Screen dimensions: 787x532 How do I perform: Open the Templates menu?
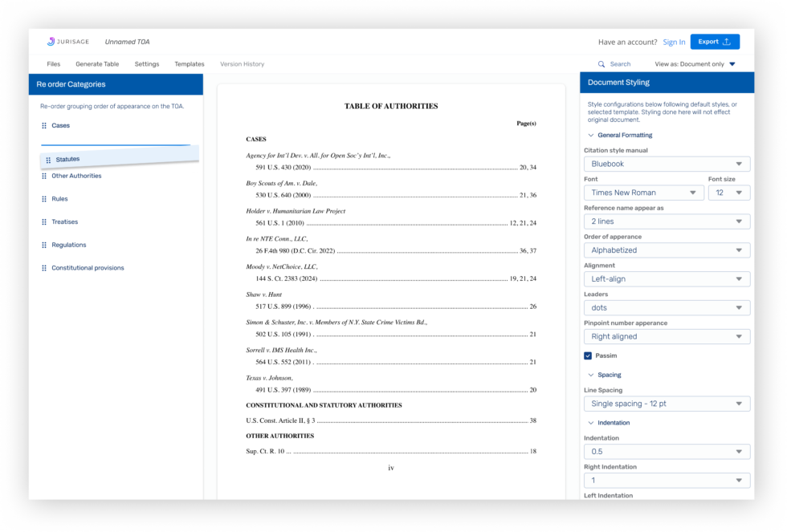[190, 64]
